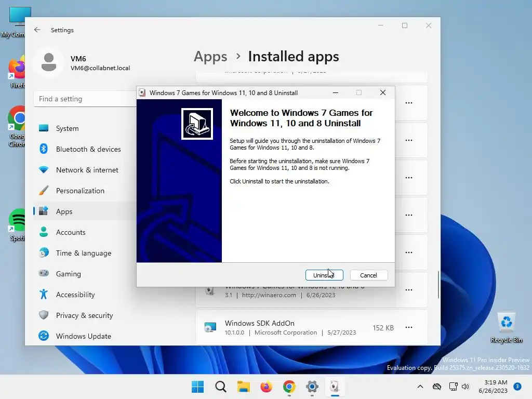Open Recycle Bin on desktop
Viewport: 532px width, 399px height.
coord(506,327)
